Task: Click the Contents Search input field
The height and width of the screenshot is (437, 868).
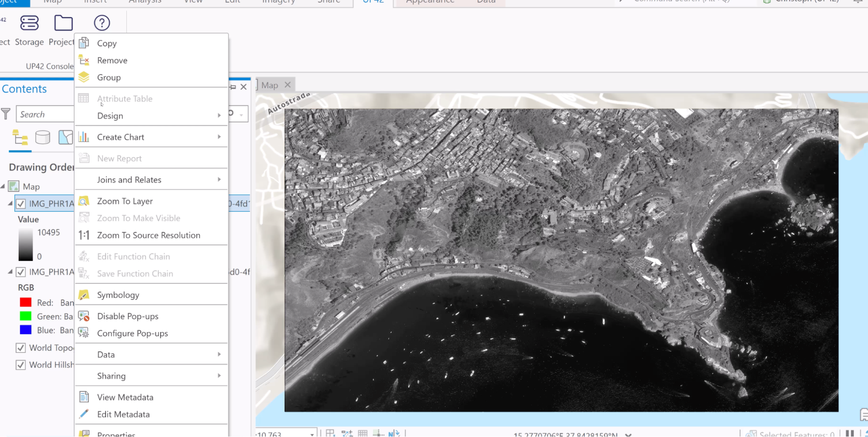Action: tap(45, 115)
